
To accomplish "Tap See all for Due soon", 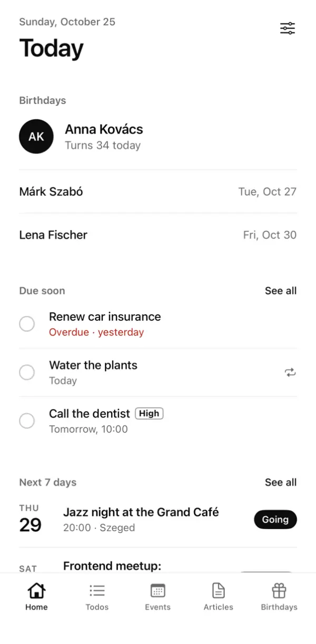I will (281, 291).
